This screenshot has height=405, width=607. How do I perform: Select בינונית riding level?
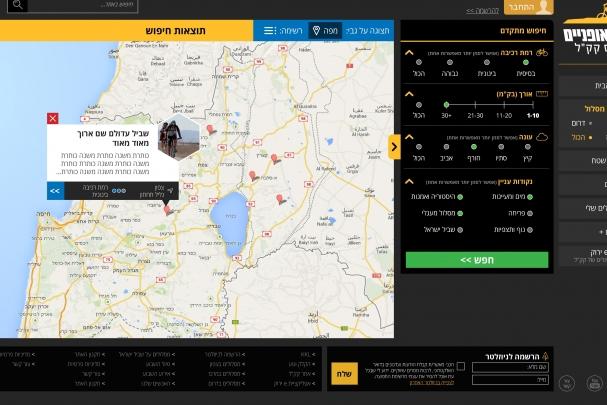tap(487, 62)
